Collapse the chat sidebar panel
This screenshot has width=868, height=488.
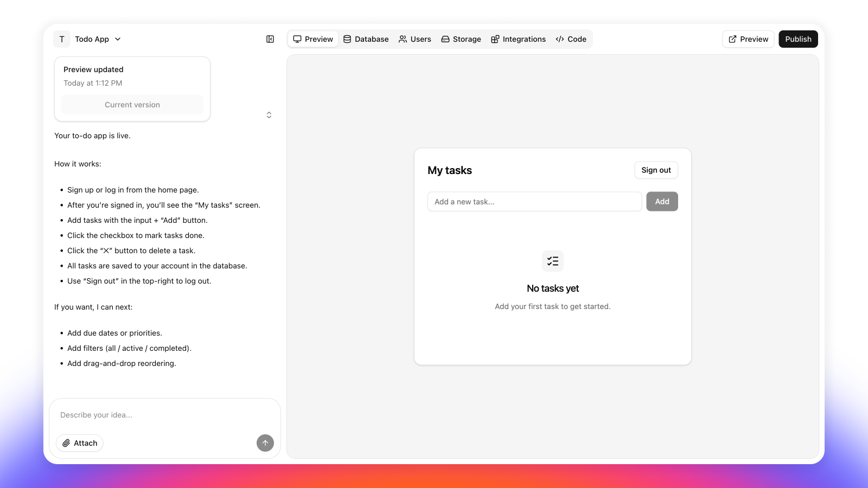click(x=270, y=38)
